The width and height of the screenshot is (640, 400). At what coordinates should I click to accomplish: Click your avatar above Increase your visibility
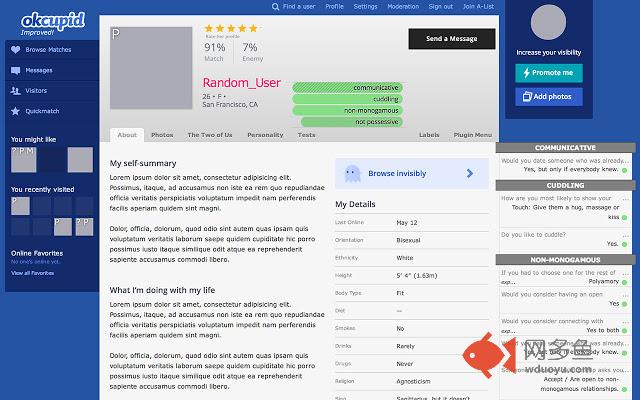(548, 22)
